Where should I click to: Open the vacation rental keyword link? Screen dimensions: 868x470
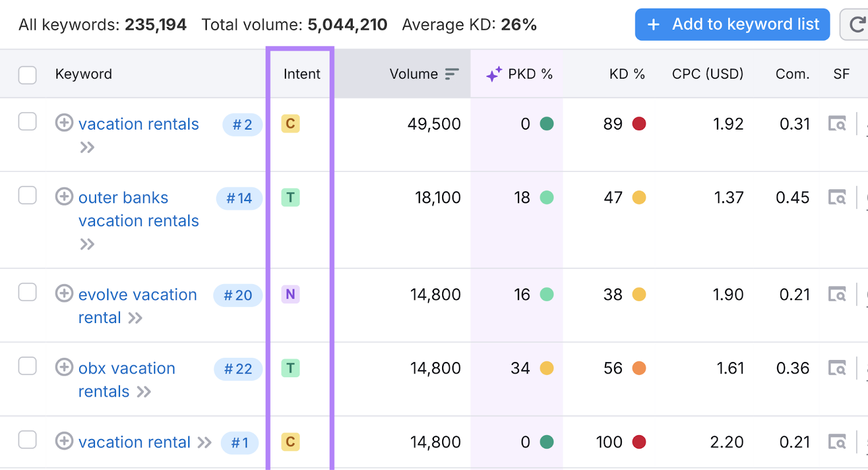click(134, 442)
